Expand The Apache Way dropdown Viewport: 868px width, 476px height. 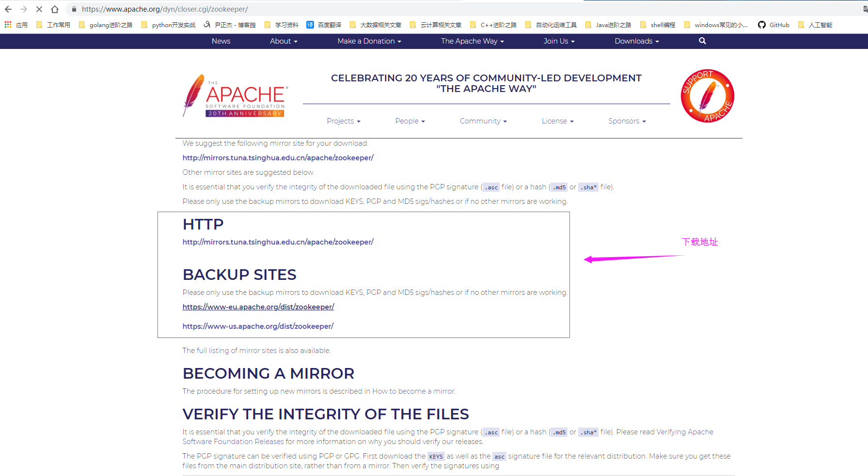[473, 41]
